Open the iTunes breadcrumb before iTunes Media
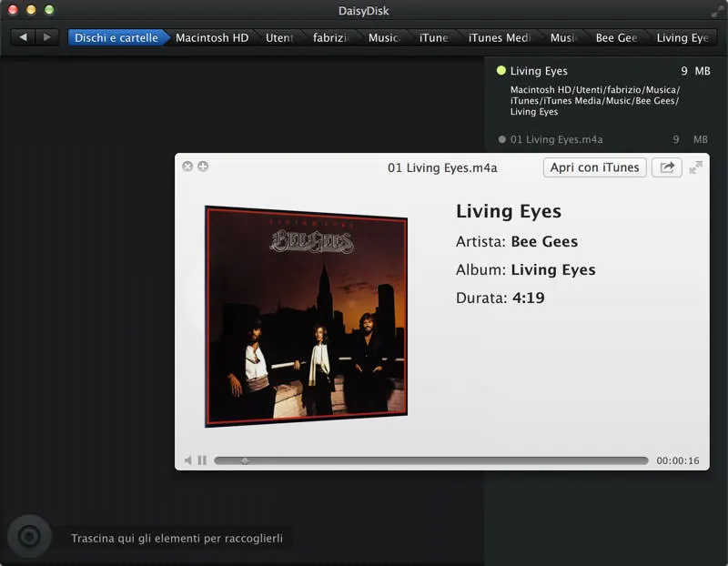 pyautogui.click(x=434, y=37)
